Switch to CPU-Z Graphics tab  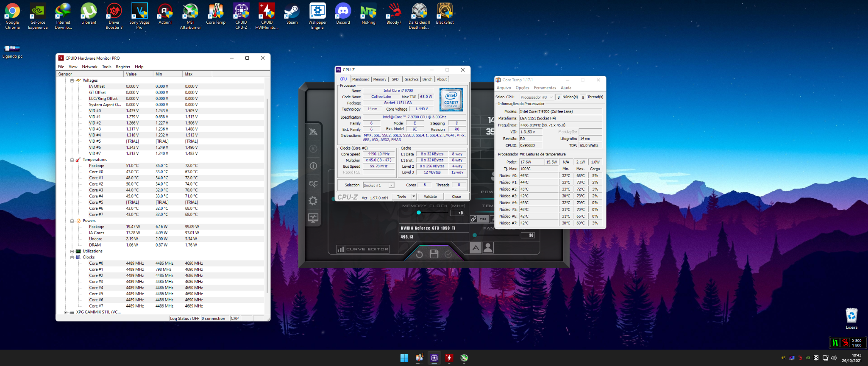tap(411, 79)
